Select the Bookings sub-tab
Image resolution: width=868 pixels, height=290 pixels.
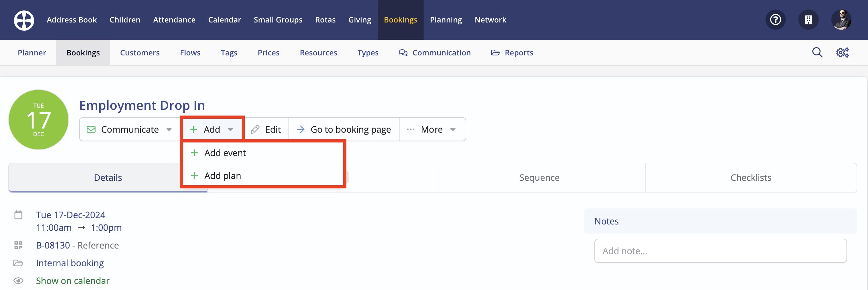point(83,53)
